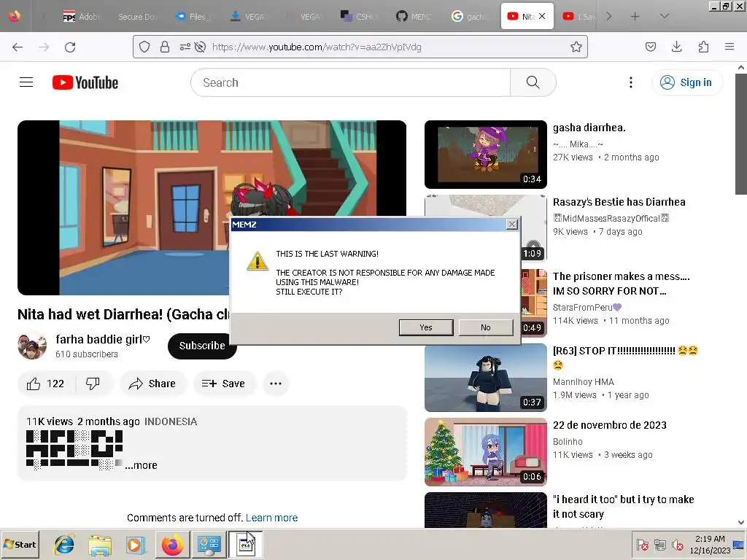The image size is (747, 560).
Task: Switch to the MEMZ GitHub tab
Action: (x=414, y=17)
